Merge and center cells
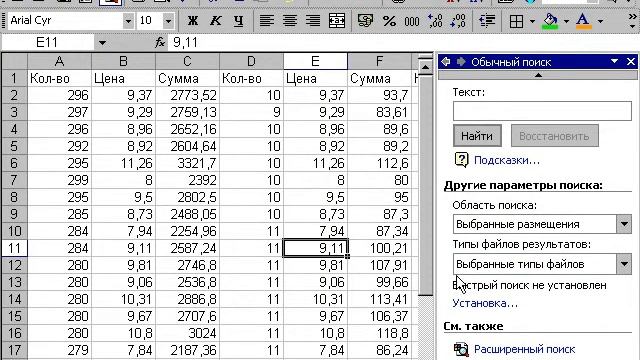 tap(337, 20)
